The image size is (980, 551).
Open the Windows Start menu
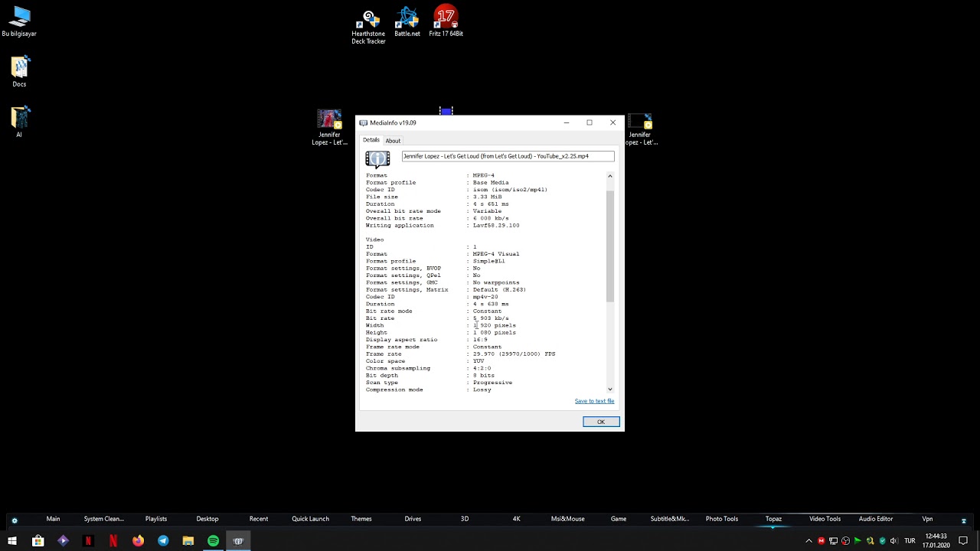tap(12, 541)
